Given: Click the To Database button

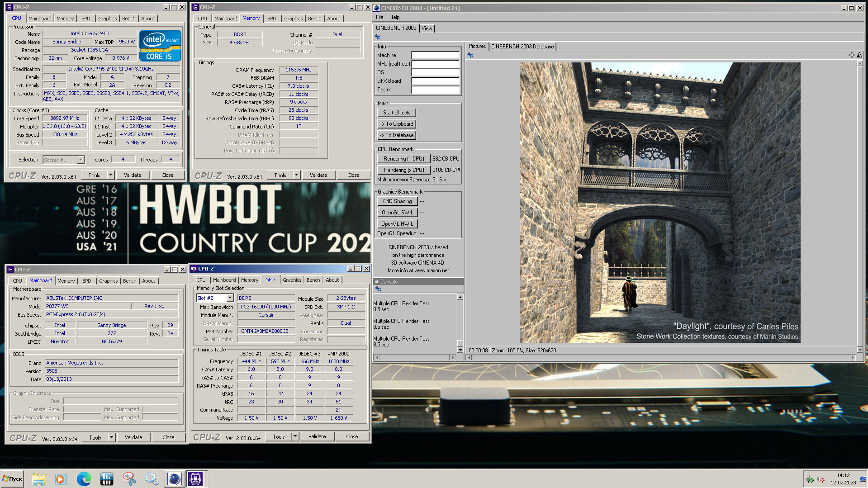Looking at the screenshot, I should [x=397, y=135].
